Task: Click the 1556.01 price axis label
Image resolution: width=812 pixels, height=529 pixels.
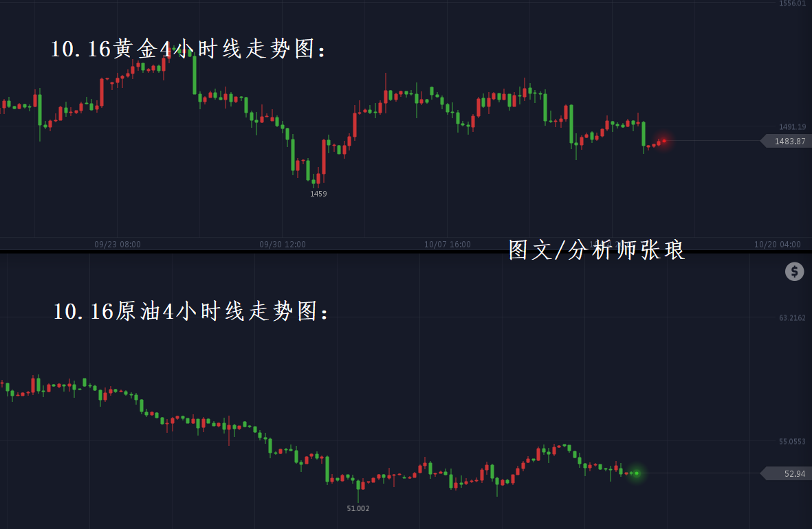Action: pyautogui.click(x=792, y=4)
